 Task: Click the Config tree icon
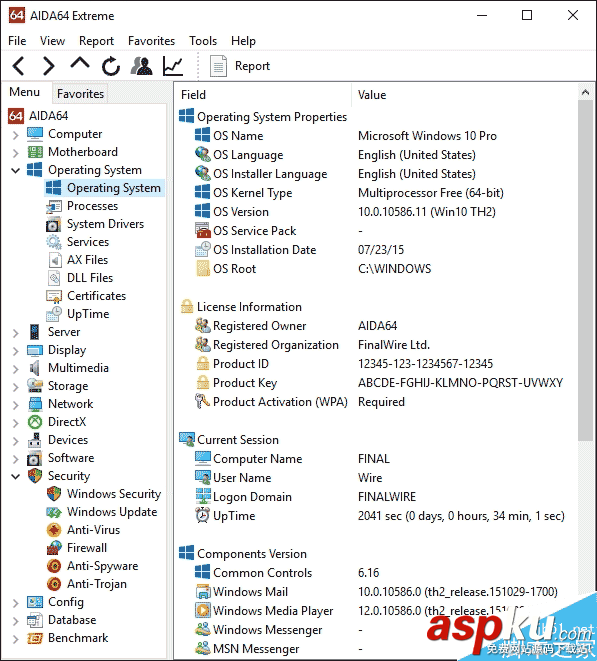(35, 602)
